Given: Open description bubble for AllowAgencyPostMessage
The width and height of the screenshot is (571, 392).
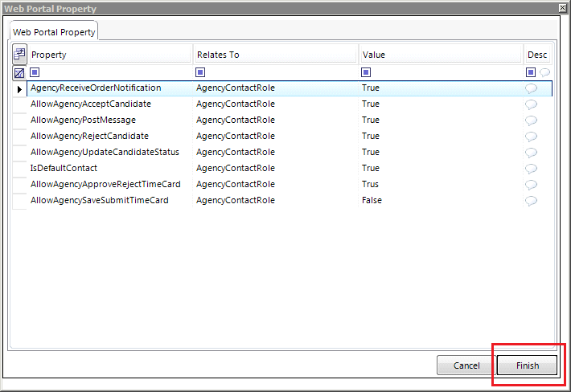Looking at the screenshot, I should [531, 120].
